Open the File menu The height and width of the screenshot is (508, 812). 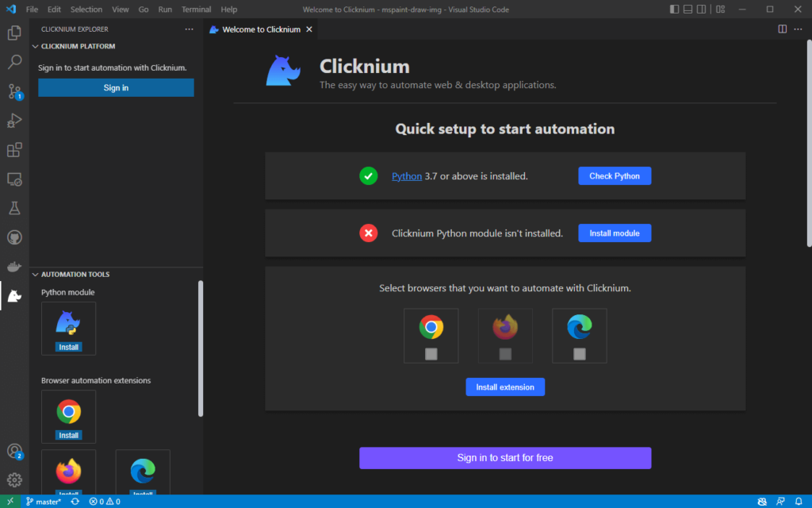coord(32,10)
